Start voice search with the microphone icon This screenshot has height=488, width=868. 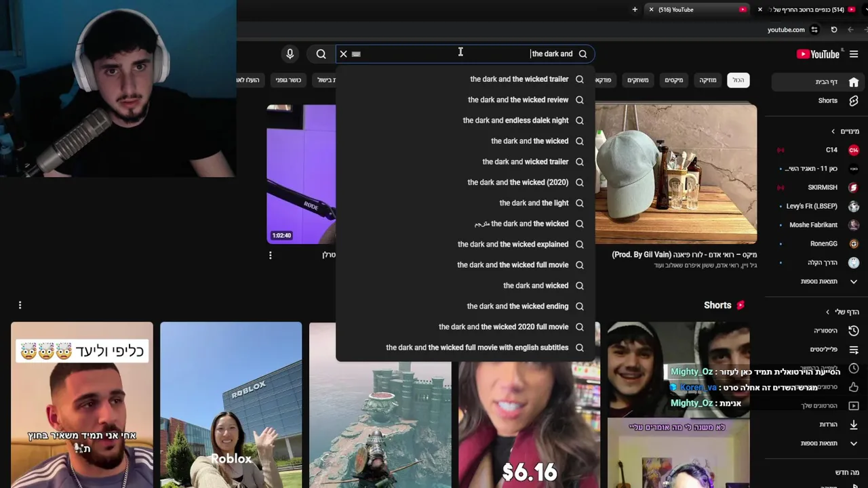[x=290, y=54]
